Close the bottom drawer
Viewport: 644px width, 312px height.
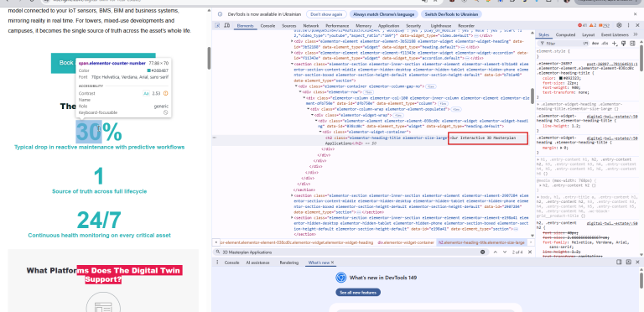coord(637,262)
